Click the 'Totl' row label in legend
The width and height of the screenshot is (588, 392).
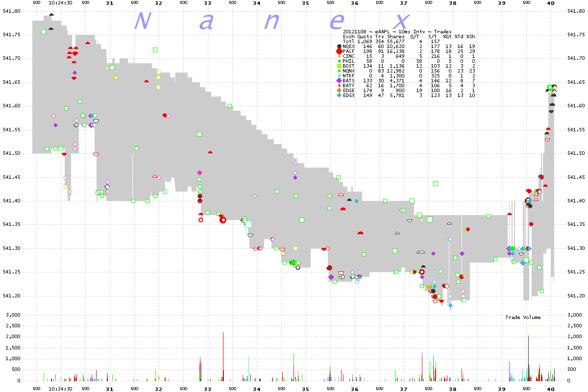[349, 41]
